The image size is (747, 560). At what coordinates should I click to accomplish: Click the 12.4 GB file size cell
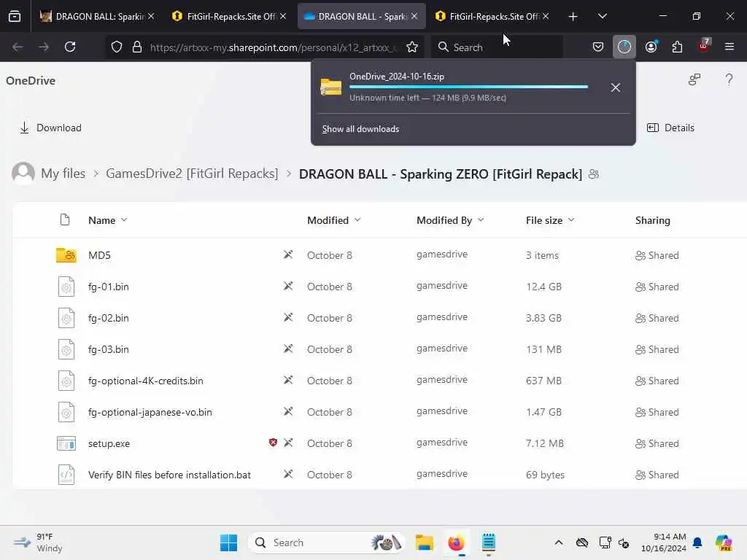pyautogui.click(x=543, y=287)
